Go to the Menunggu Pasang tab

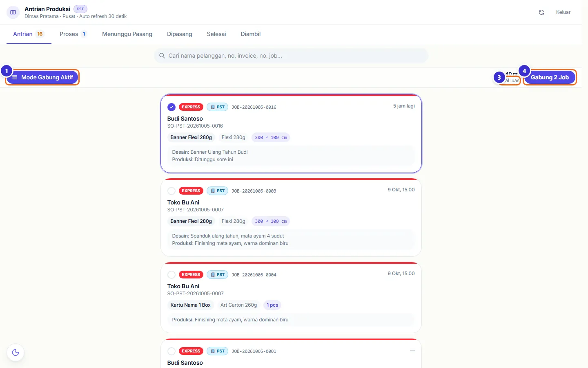(x=127, y=34)
